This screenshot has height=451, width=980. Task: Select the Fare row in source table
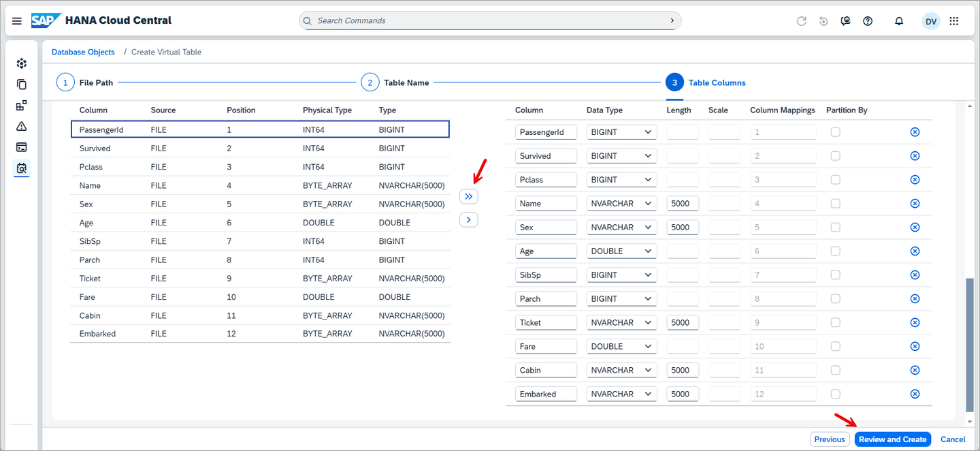(x=260, y=297)
